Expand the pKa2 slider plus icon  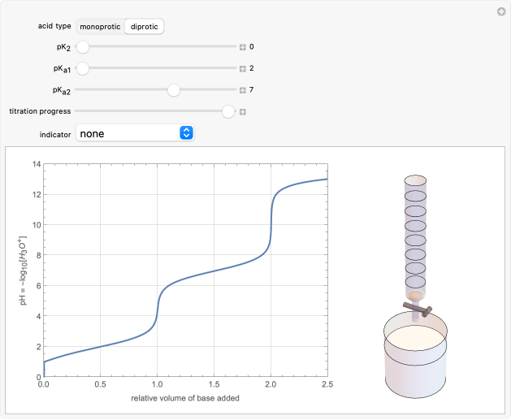[242, 90]
